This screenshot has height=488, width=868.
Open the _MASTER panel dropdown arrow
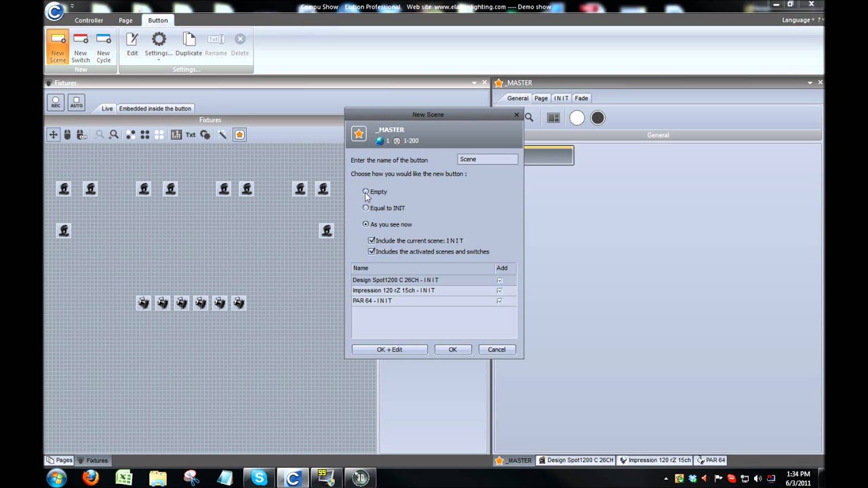810,83
